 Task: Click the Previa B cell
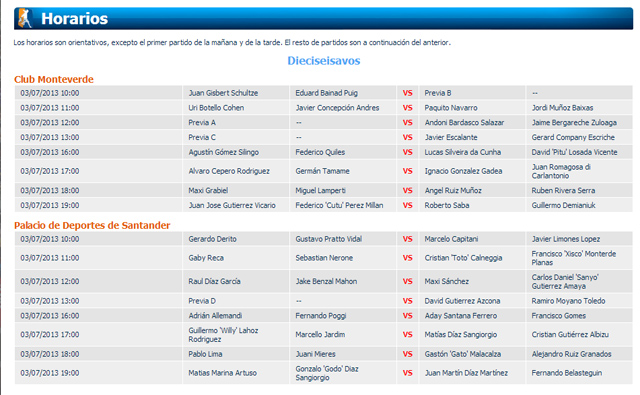438,93
